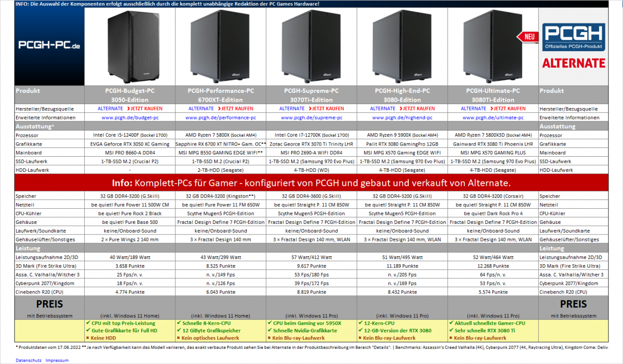Click JETZT KAUFEN for the Performance-PC
This screenshot has height=364, width=623.
coord(236,109)
